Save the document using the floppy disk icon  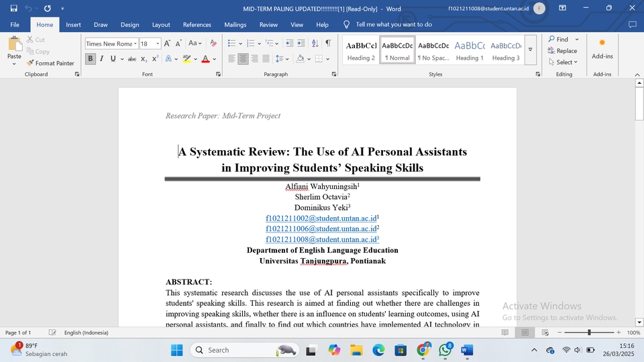tap(13, 8)
